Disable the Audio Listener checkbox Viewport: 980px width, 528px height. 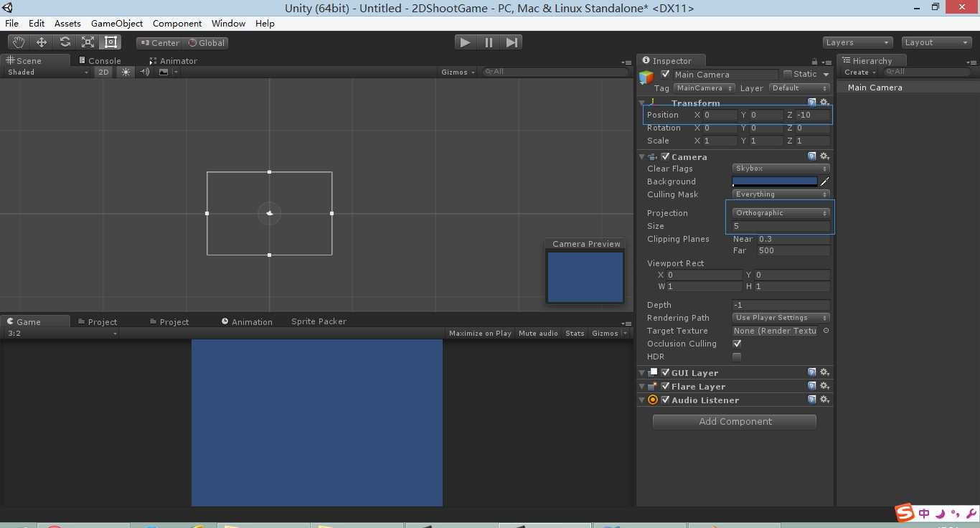point(665,400)
